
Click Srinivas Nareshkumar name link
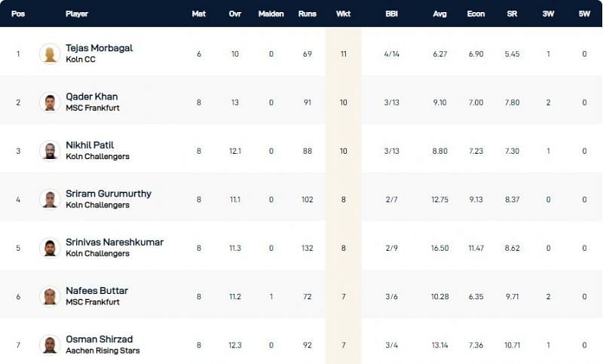coord(114,242)
